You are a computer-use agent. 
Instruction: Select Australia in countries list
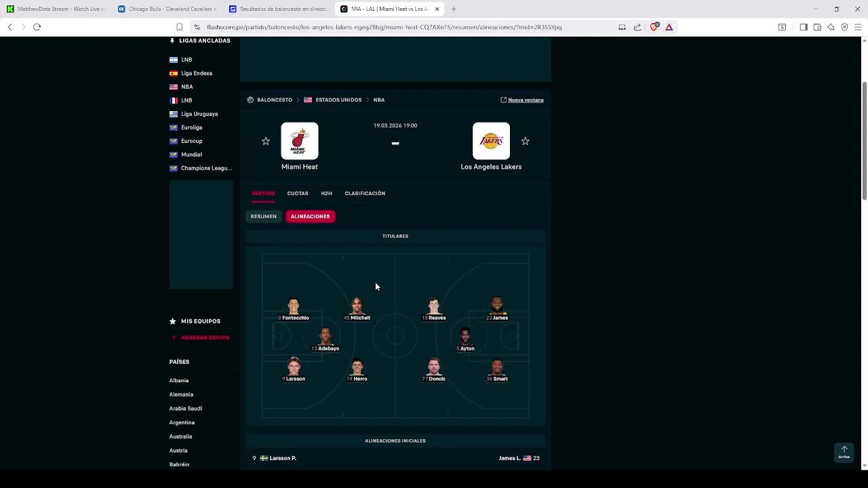coord(180,436)
